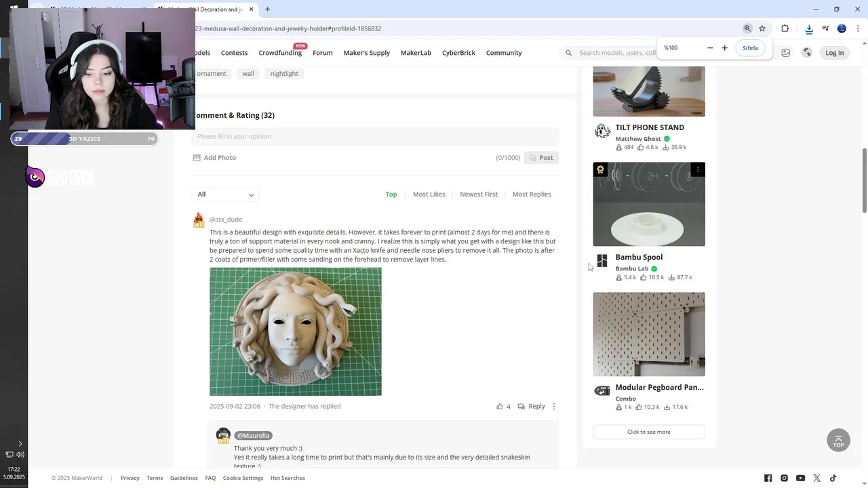
Task: Open the Hot Searches footer link
Action: point(288,478)
